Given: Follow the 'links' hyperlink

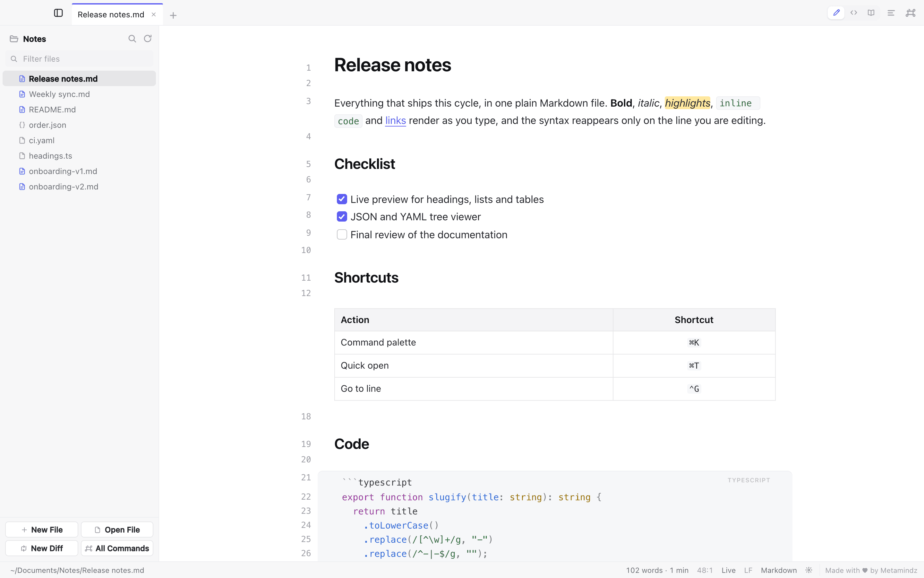Looking at the screenshot, I should coord(396,120).
